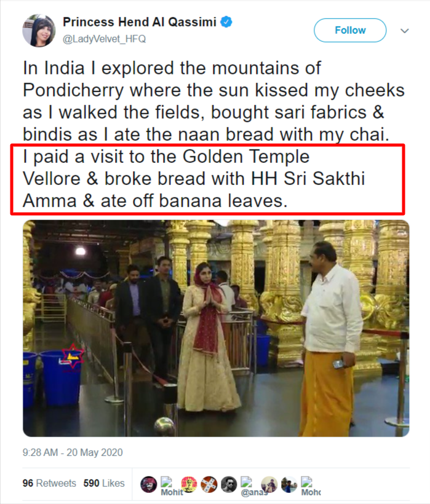
Task: Click the third liker avatar with red background
Action: coord(189,484)
